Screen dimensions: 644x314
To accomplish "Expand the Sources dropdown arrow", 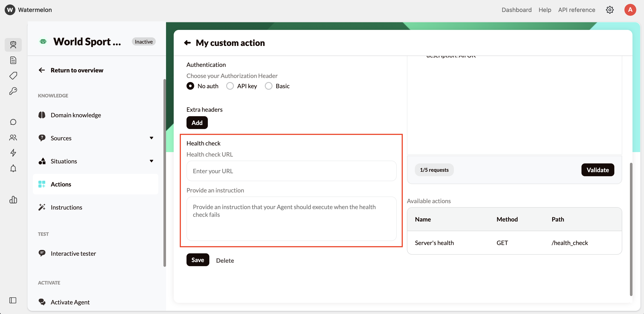I will [x=151, y=138].
